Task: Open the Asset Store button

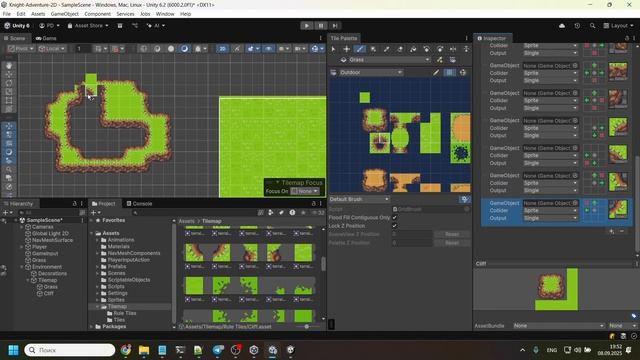Action: 88,25
